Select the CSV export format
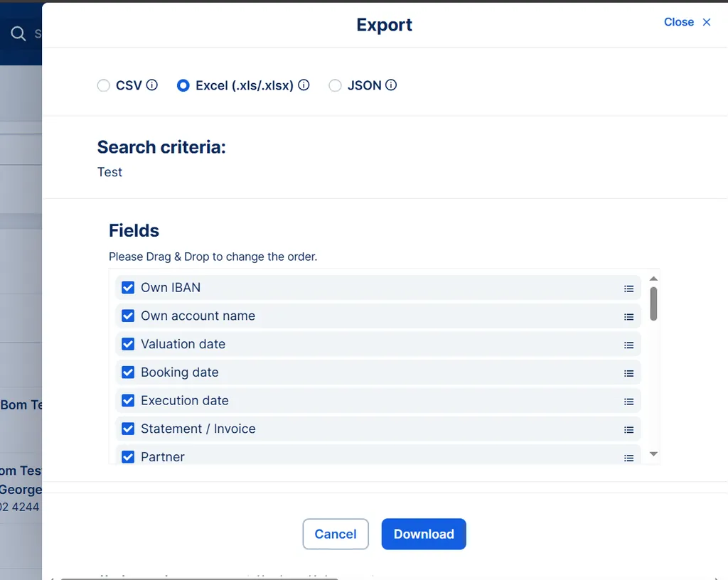This screenshot has height=580, width=728. pyautogui.click(x=104, y=85)
